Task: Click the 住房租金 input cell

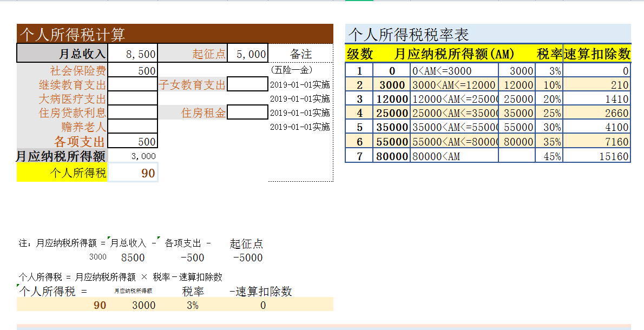Action: coord(246,112)
